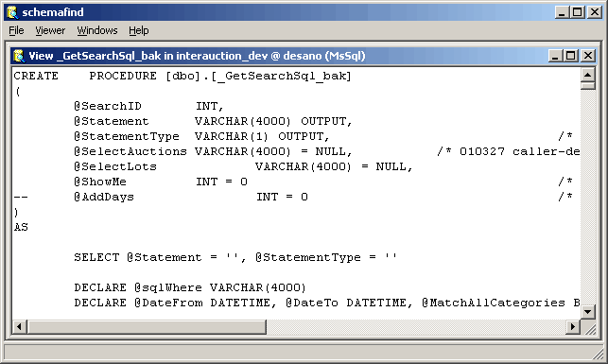Click the '@StatementType' parameter text
This screenshot has height=364, width=608.
point(127,136)
